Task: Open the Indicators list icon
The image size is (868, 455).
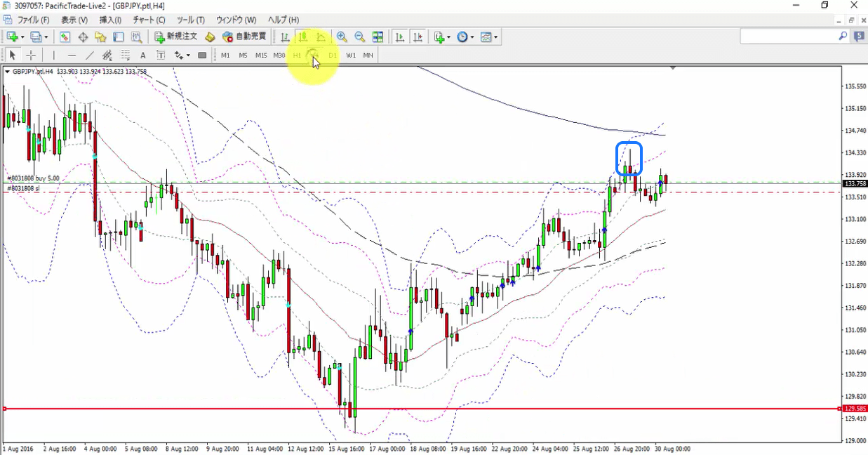Action: pos(439,37)
